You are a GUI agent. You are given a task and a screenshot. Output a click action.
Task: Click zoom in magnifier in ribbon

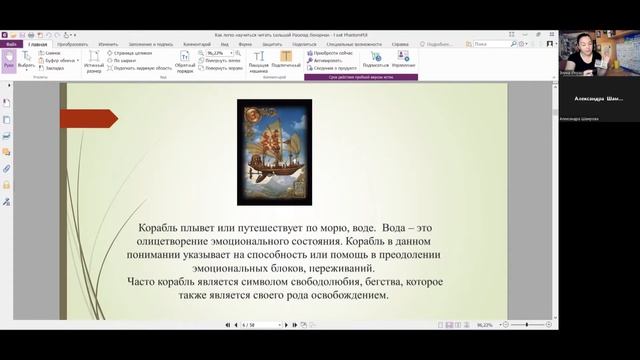[238, 53]
